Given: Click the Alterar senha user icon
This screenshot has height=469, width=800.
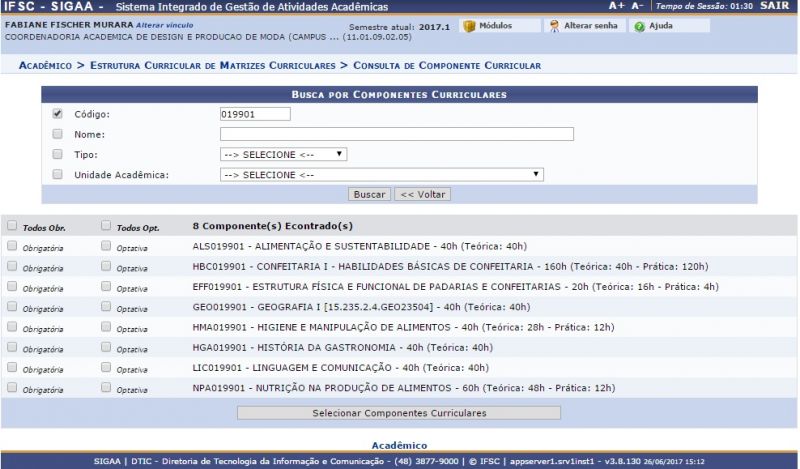Looking at the screenshot, I should point(555,26).
